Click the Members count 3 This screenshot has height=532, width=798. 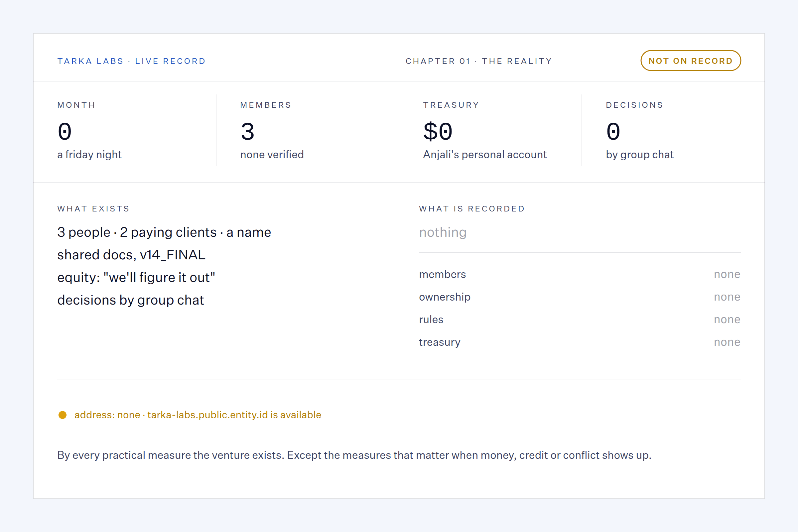tap(248, 132)
